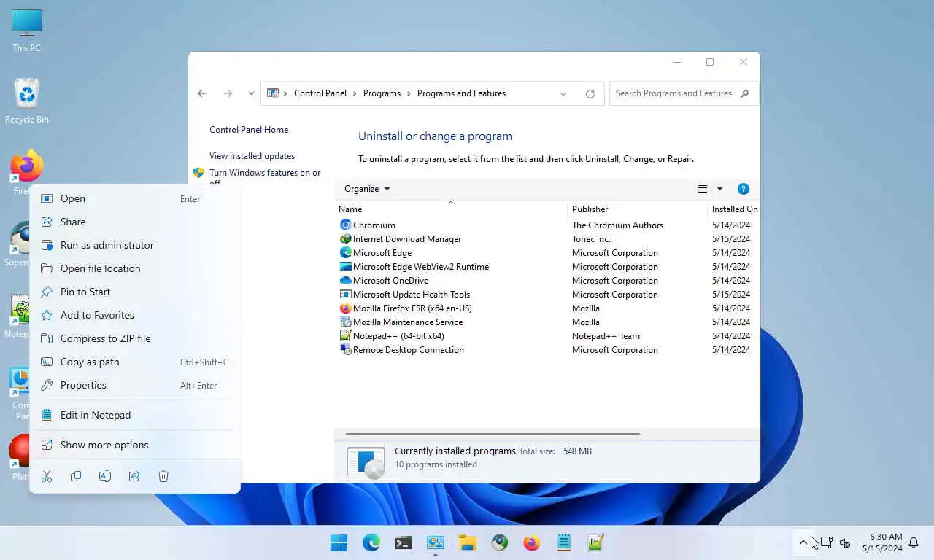
Task: Choose Pin to Start
Action: click(135, 292)
